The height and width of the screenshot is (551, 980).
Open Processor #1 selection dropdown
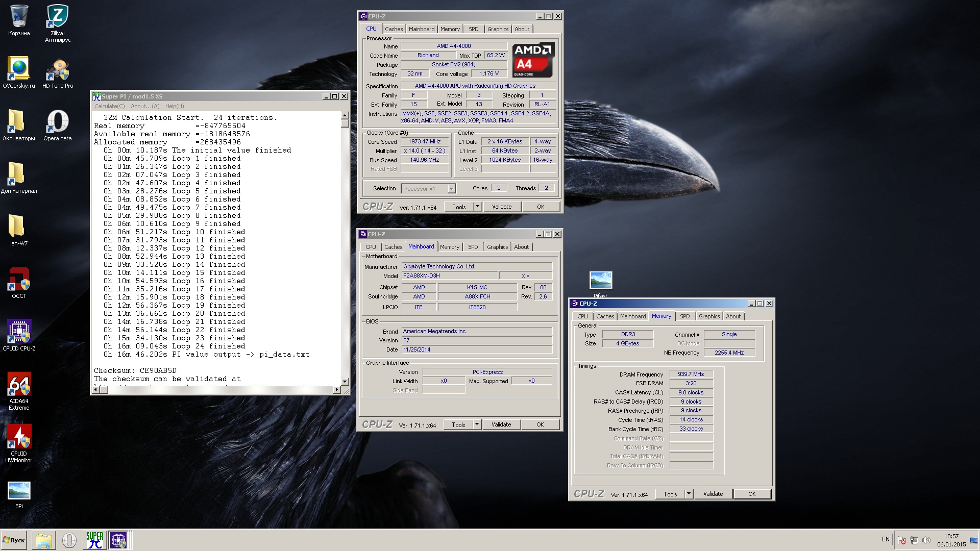[428, 189]
